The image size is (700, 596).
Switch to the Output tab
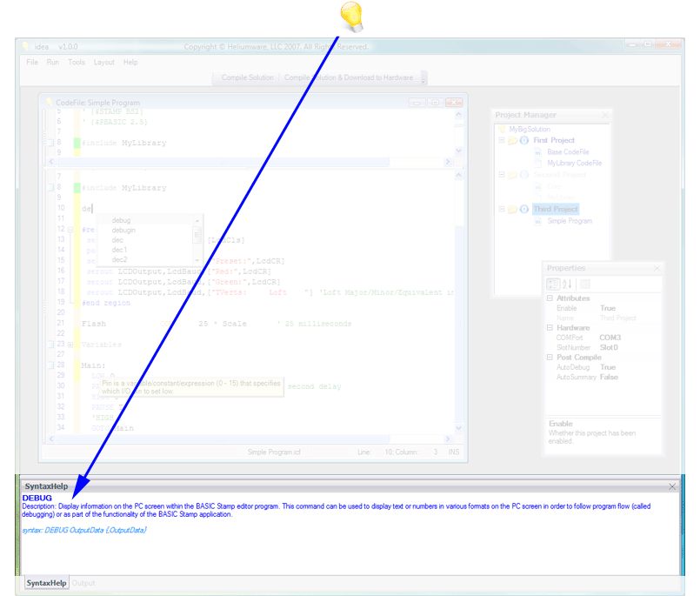(83, 583)
